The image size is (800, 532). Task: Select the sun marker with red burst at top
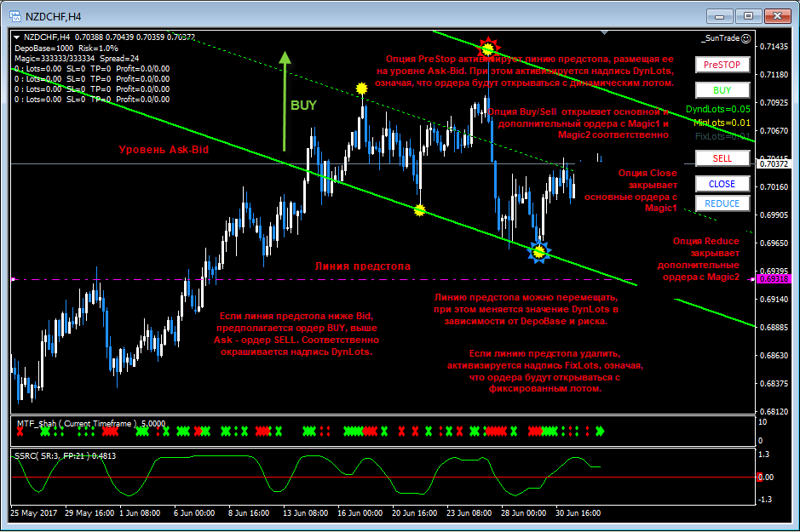pyautogui.click(x=488, y=49)
